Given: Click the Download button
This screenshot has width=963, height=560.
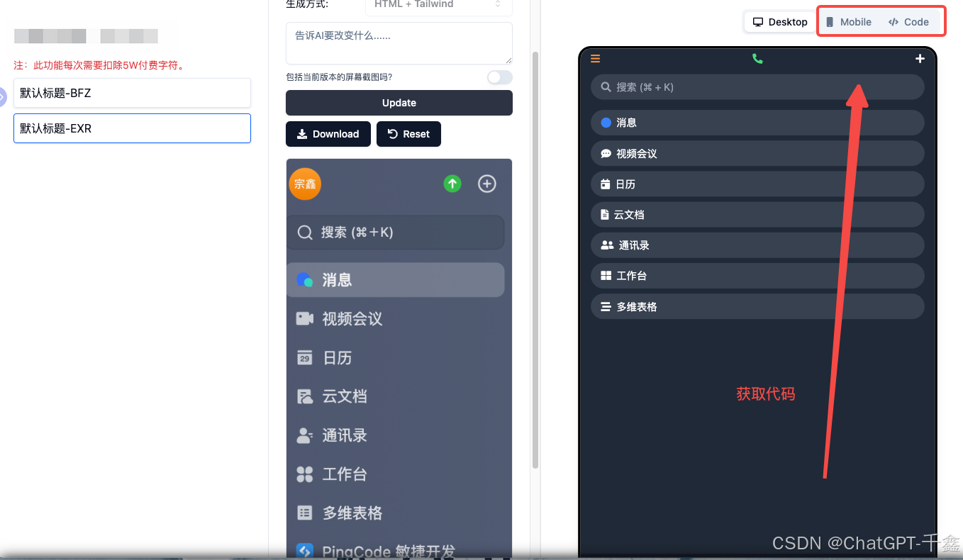Looking at the screenshot, I should coord(328,134).
